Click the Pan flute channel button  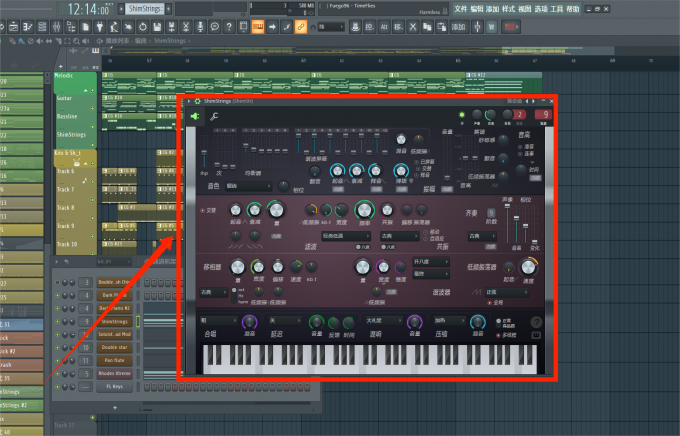pos(114,361)
